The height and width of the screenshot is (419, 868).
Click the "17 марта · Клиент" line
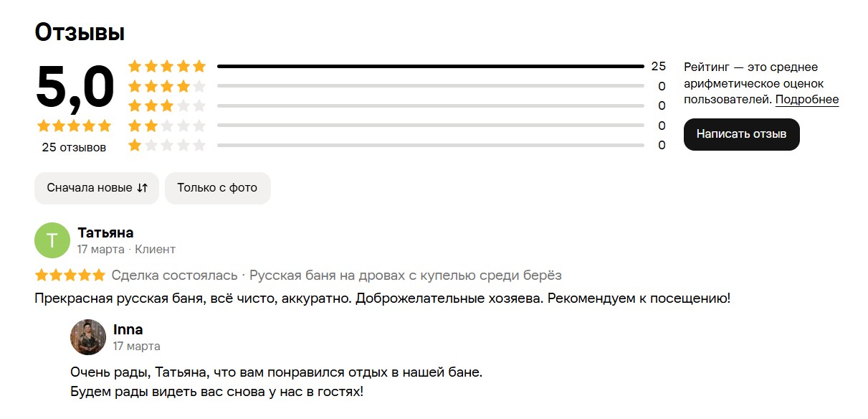pos(126,249)
